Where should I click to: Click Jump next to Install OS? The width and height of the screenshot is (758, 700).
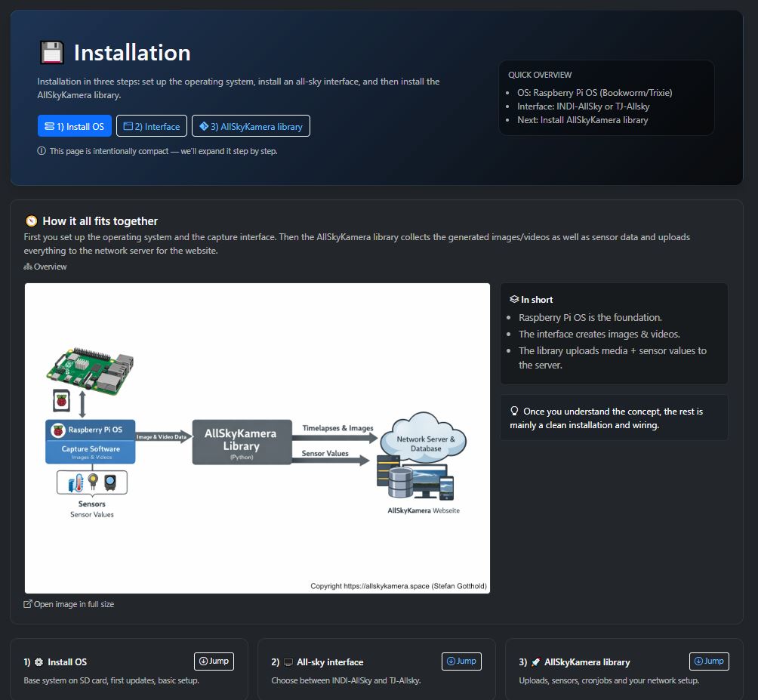(x=214, y=661)
